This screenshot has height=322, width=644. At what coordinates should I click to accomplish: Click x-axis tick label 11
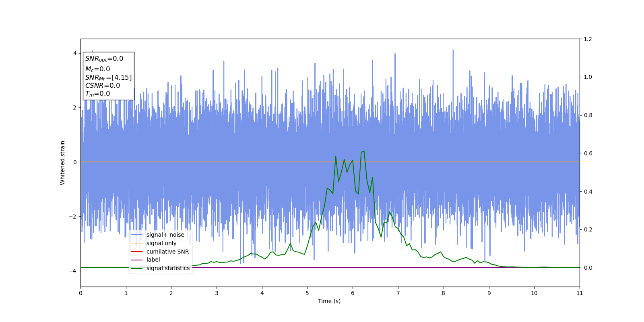click(580, 293)
